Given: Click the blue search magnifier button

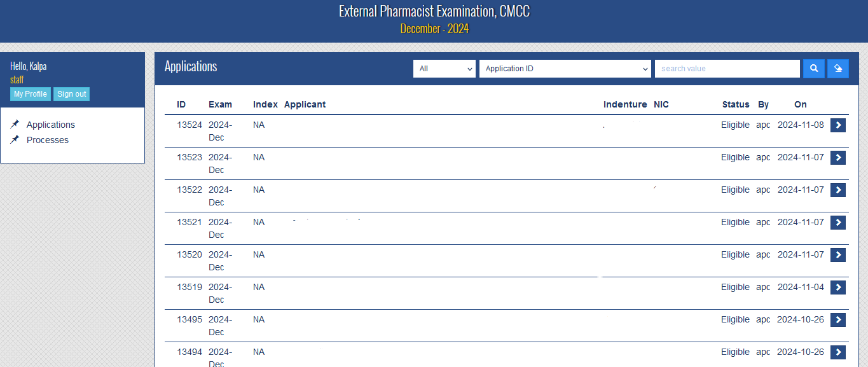Looking at the screenshot, I should pyautogui.click(x=813, y=69).
